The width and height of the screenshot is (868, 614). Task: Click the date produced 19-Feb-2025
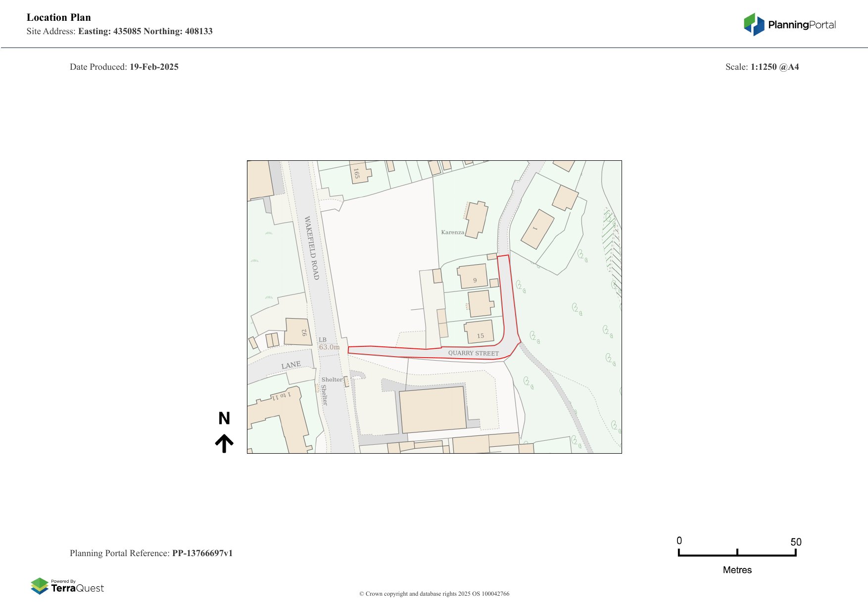154,67
